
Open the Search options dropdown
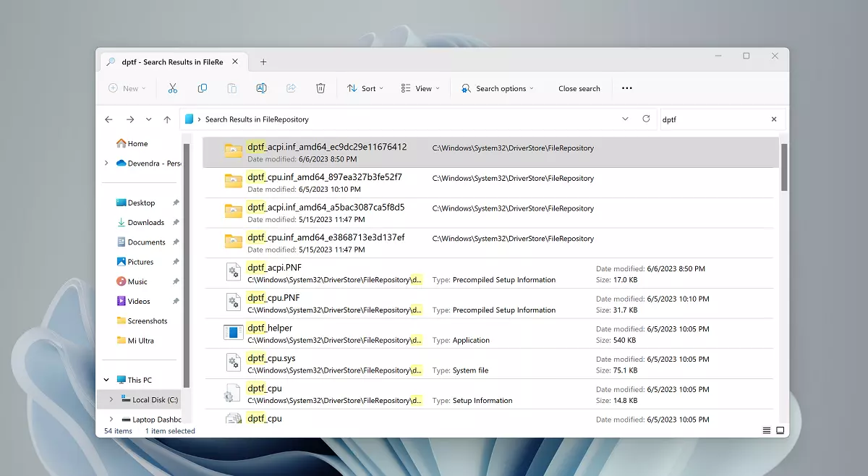[x=498, y=88]
